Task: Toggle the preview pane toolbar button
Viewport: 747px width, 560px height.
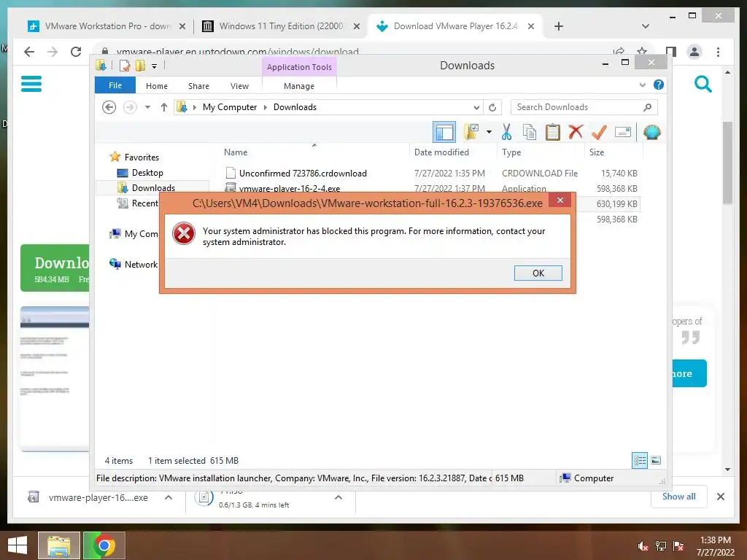Action: coord(444,132)
